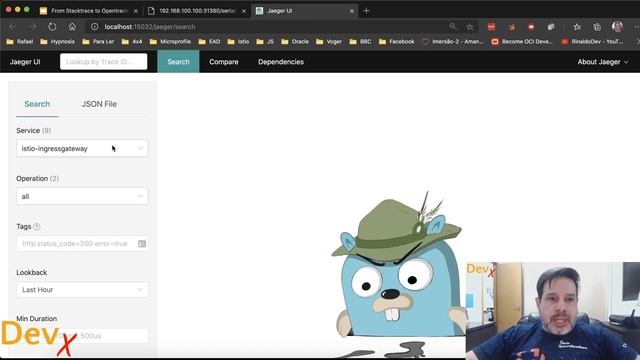Open the favorites list icon

click(x=577, y=27)
